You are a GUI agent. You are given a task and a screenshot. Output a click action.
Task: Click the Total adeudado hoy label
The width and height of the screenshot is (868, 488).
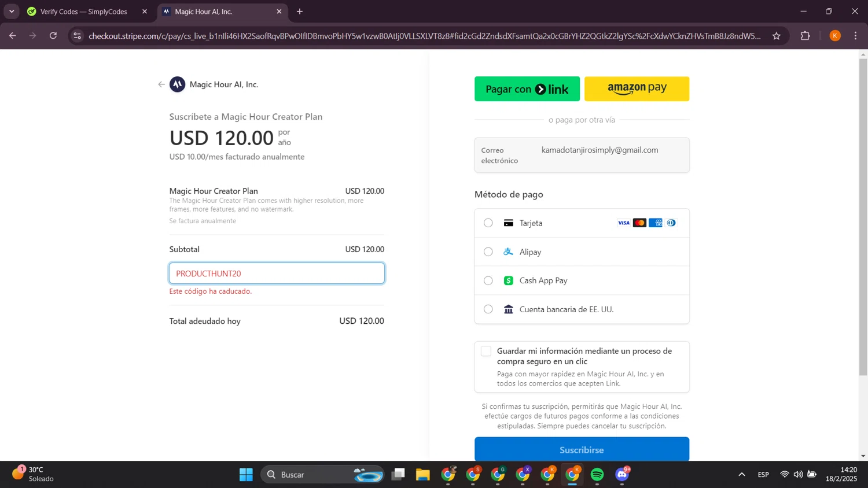click(205, 321)
